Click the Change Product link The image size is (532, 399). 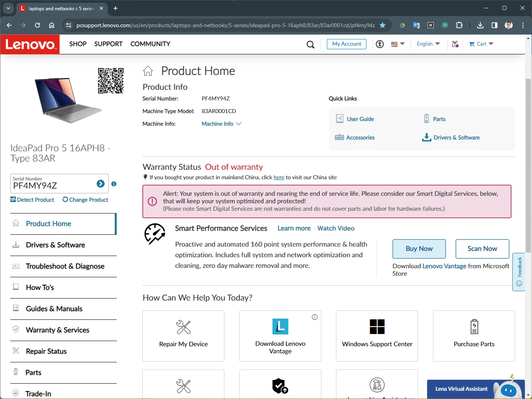85,200
